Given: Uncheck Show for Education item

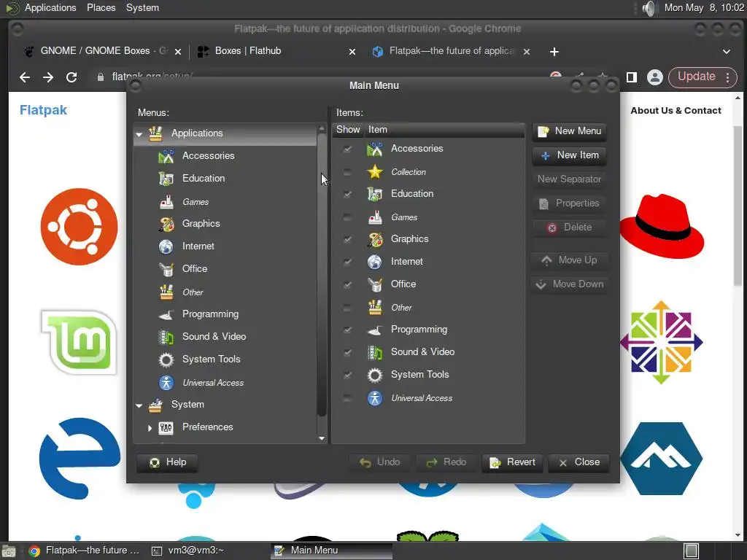Looking at the screenshot, I should point(347,194).
